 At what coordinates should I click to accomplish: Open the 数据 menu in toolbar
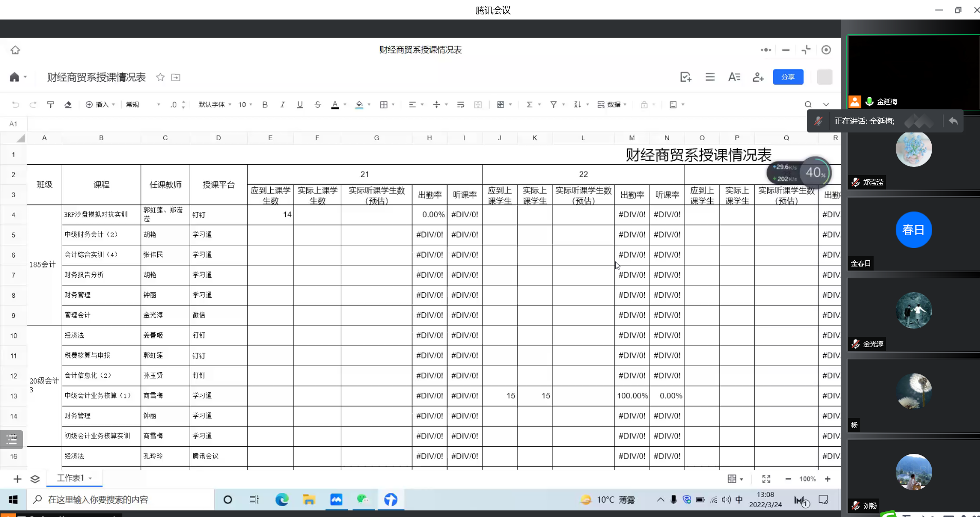(612, 105)
